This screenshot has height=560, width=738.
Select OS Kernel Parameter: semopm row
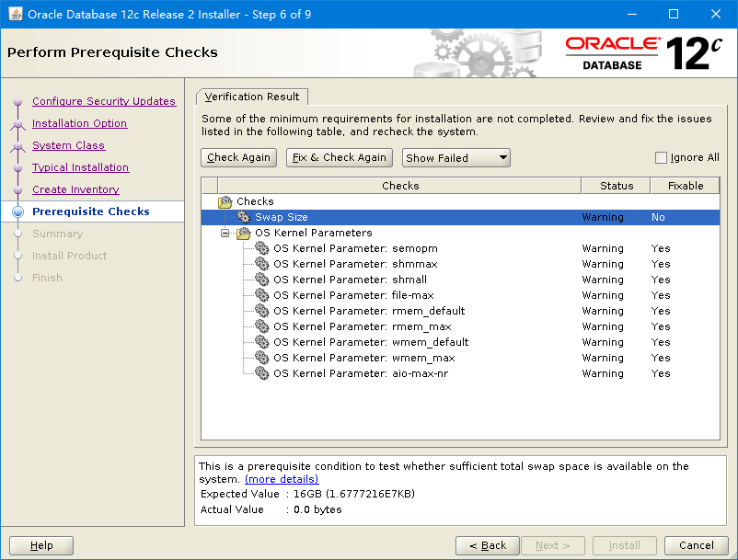pos(460,248)
